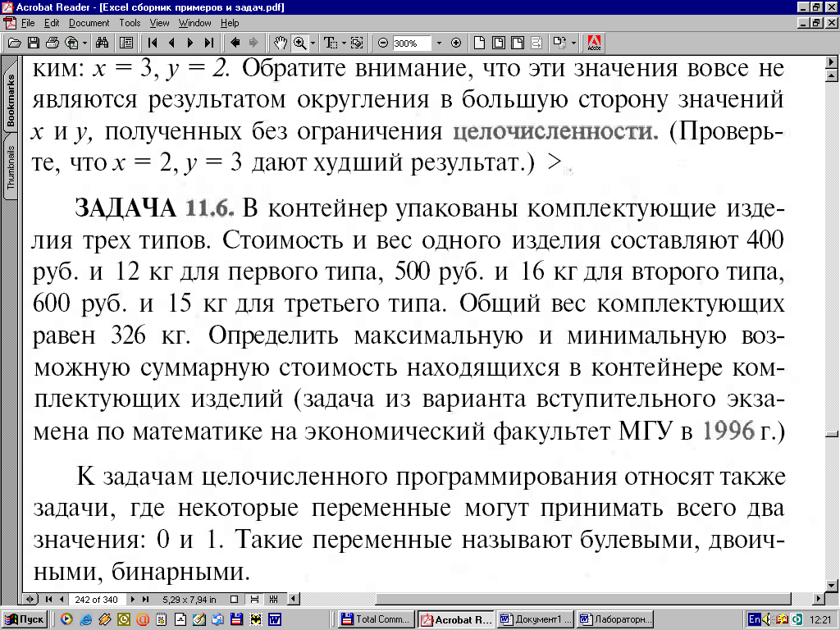Open the Tools menu
840x630 pixels.
[130, 23]
